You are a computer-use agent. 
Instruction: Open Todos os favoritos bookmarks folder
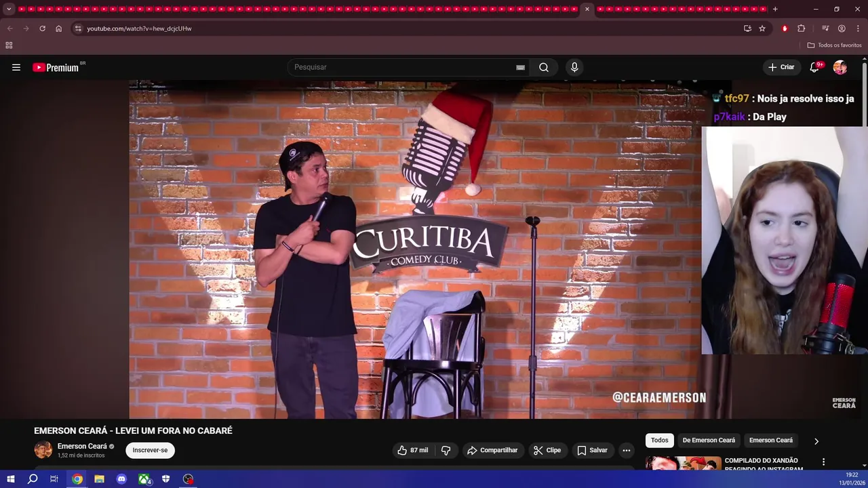(x=834, y=45)
